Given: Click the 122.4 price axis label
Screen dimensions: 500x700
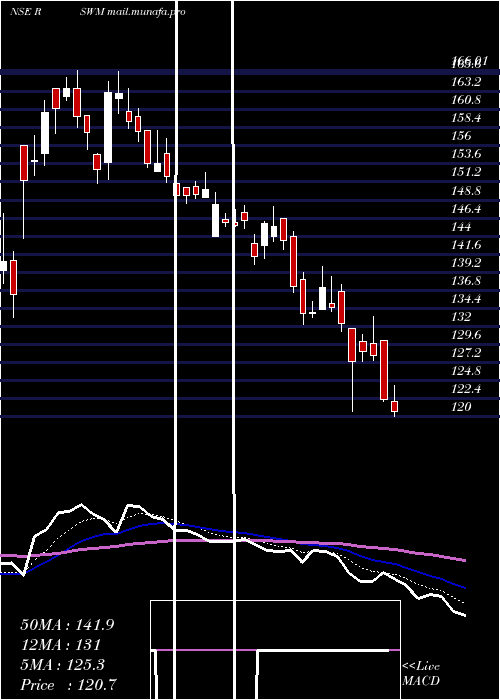Looking at the screenshot, I should pos(466,389).
